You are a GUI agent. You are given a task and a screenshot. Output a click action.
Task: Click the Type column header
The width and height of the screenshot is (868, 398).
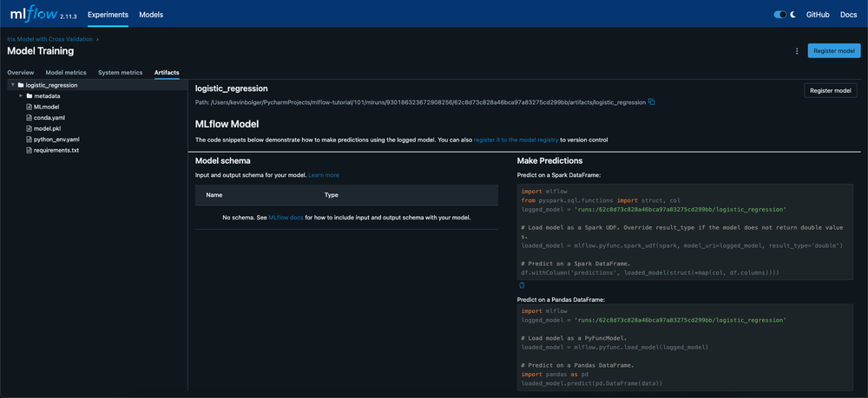point(331,195)
